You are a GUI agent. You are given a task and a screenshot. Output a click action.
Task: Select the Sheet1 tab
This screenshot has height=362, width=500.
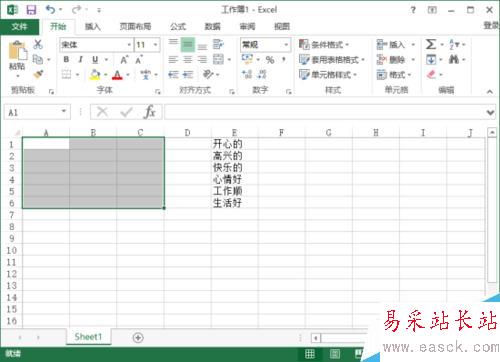click(88, 337)
